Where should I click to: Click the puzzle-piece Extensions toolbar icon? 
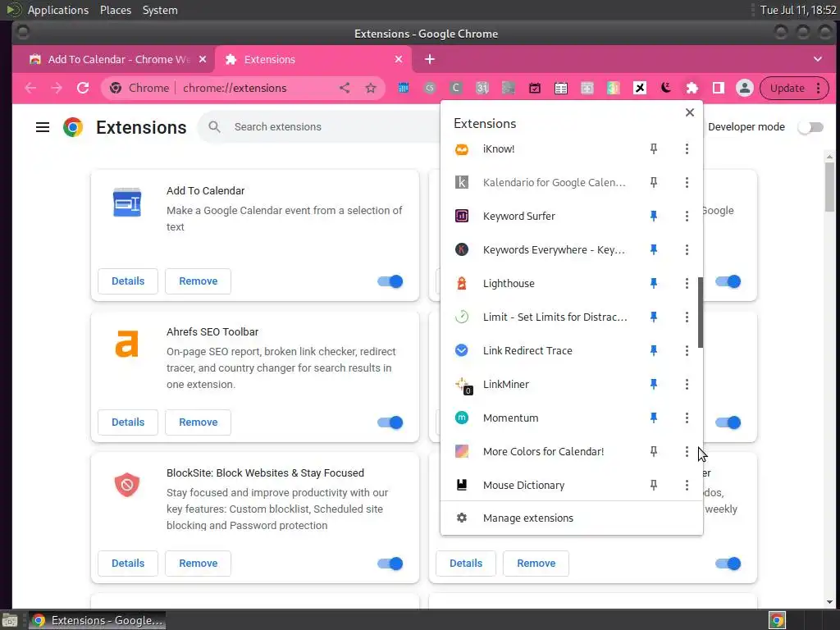coord(692,89)
